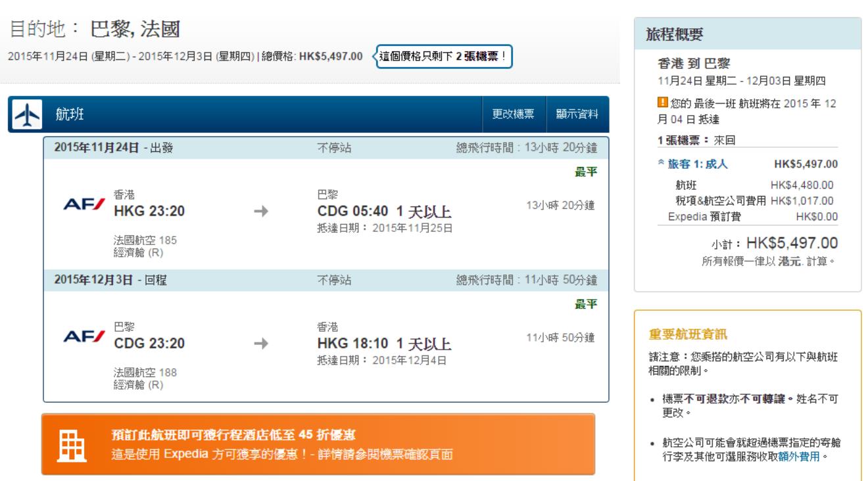Click Air France logo on return flight
The height and width of the screenshot is (481, 868).
click(81, 337)
